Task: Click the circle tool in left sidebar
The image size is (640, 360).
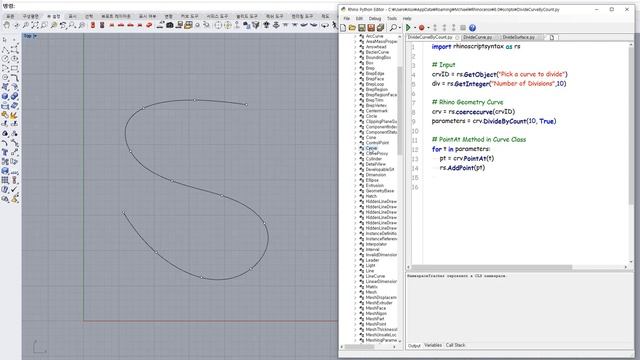Action: (5, 59)
